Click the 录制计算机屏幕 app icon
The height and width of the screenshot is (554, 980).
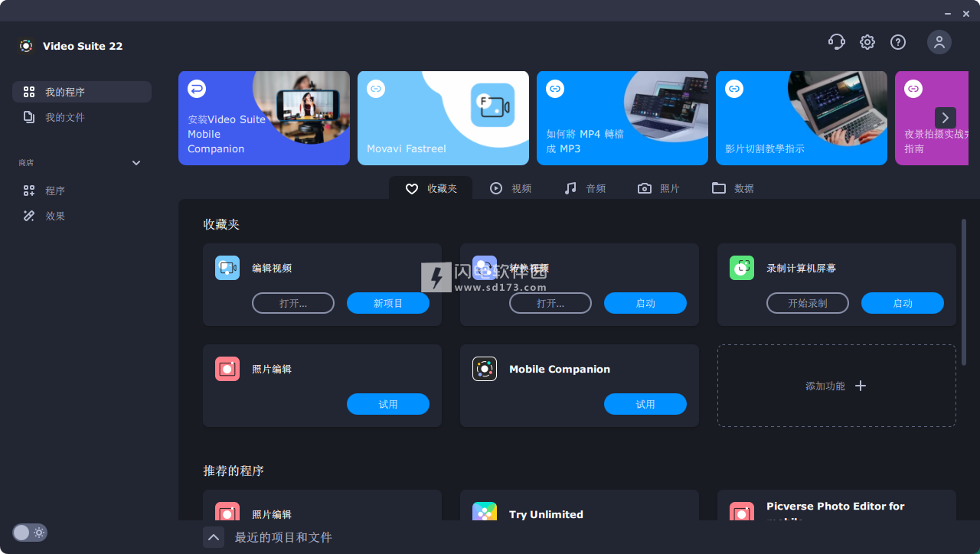[742, 268]
